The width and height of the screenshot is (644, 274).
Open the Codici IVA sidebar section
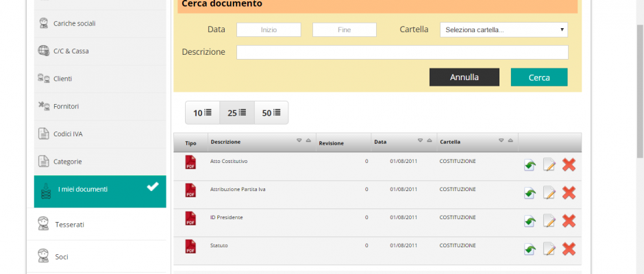(100, 134)
